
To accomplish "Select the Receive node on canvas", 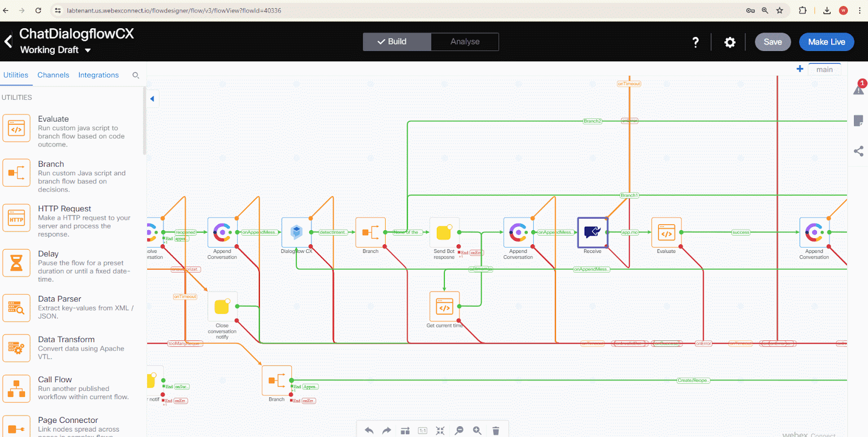I will 592,232.
